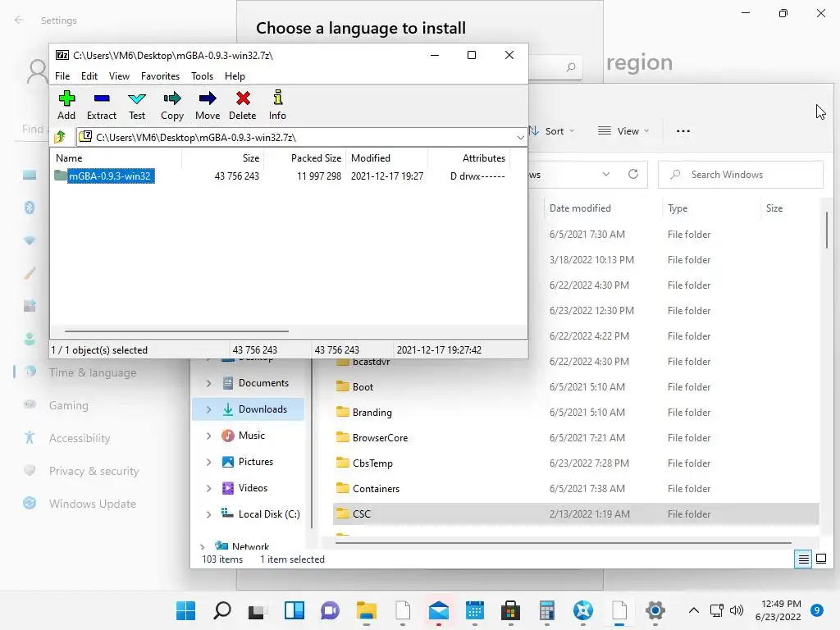Sort Explorer list by Date modified column
Screen dimensions: 840x630
click(580, 208)
